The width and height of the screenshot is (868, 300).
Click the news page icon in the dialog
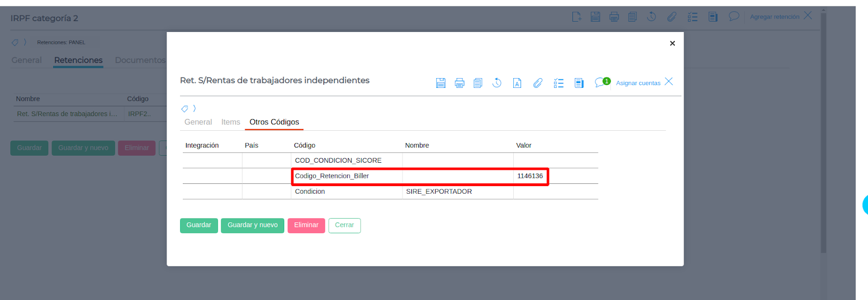(x=579, y=83)
